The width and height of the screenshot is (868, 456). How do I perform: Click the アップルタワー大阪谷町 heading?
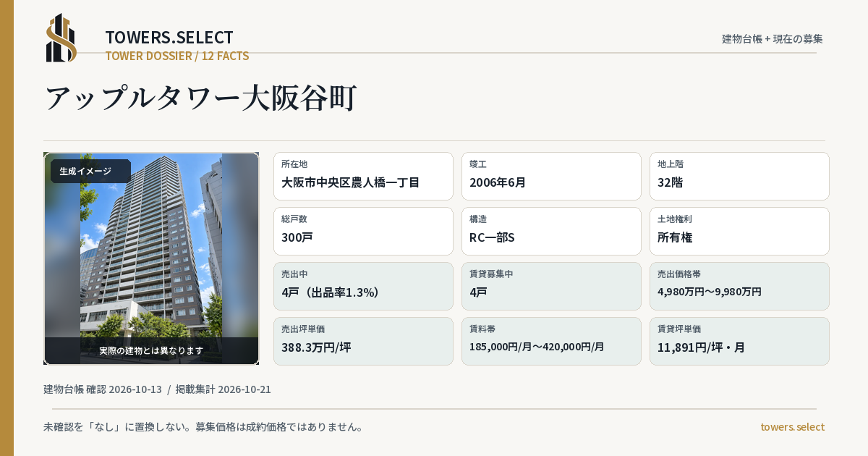(201, 98)
